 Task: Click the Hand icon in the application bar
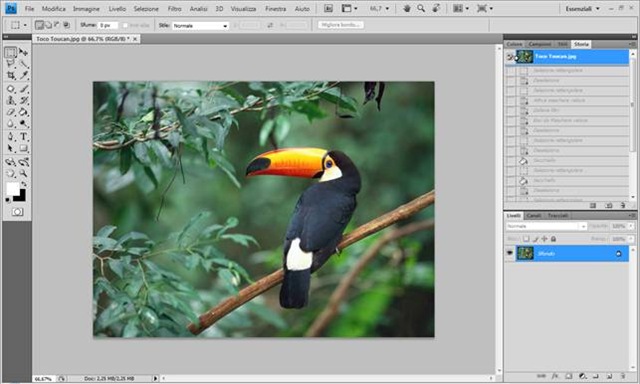click(x=407, y=8)
